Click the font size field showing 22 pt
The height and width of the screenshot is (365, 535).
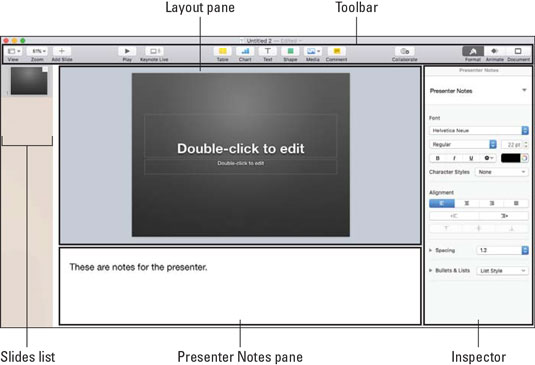click(512, 145)
